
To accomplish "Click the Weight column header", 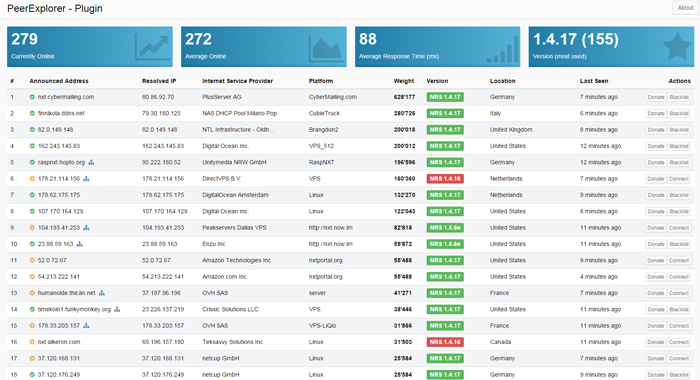I will [404, 81].
